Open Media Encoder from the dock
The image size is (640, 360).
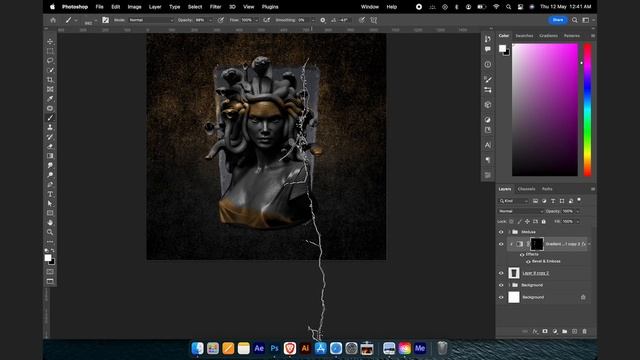point(420,348)
